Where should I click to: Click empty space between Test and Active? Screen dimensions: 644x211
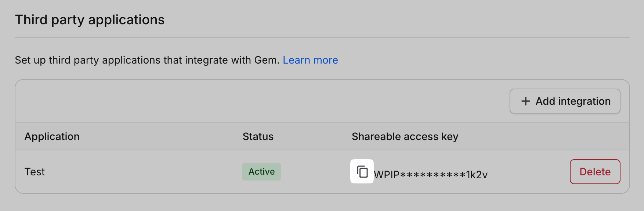point(143,172)
